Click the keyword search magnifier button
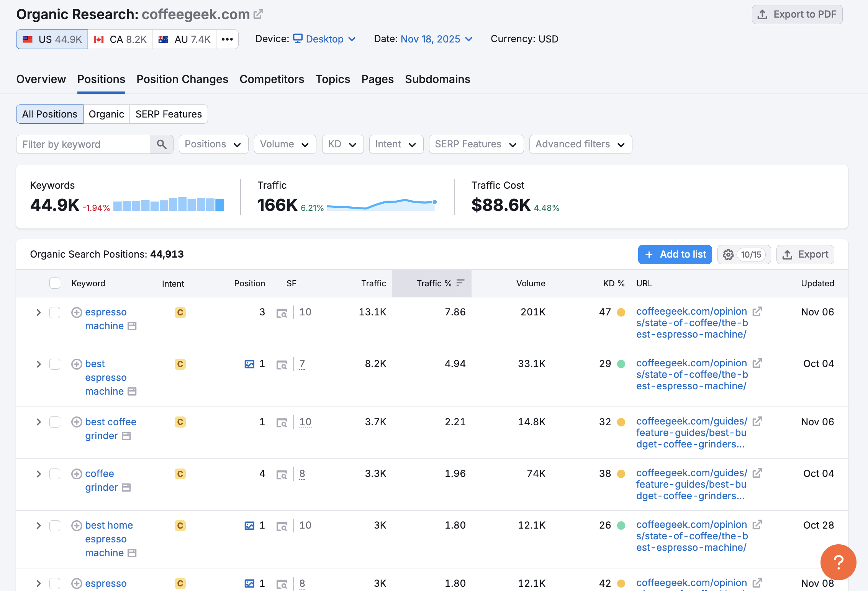The width and height of the screenshot is (868, 591). pyautogui.click(x=162, y=144)
